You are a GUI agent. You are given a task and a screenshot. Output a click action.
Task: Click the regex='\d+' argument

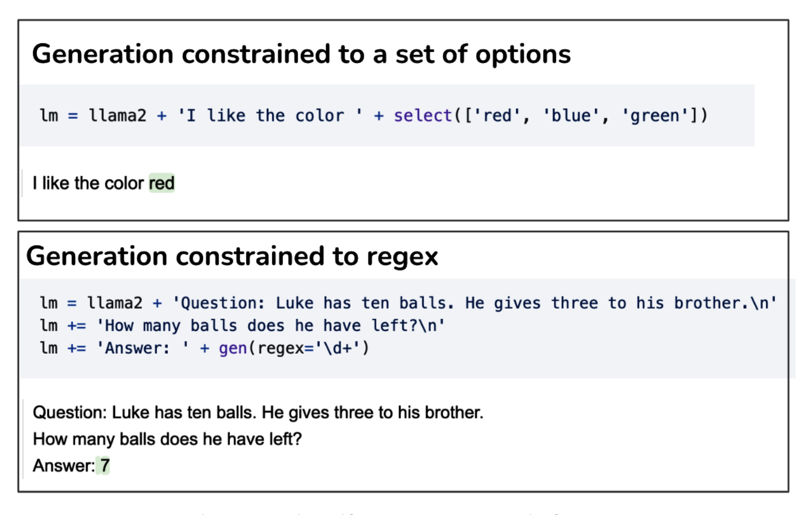pos(308,348)
